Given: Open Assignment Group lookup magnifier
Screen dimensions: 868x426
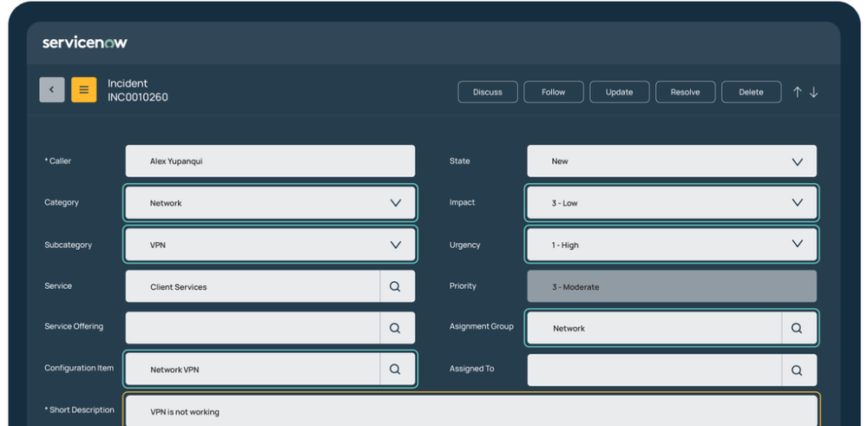Looking at the screenshot, I should pos(797,328).
